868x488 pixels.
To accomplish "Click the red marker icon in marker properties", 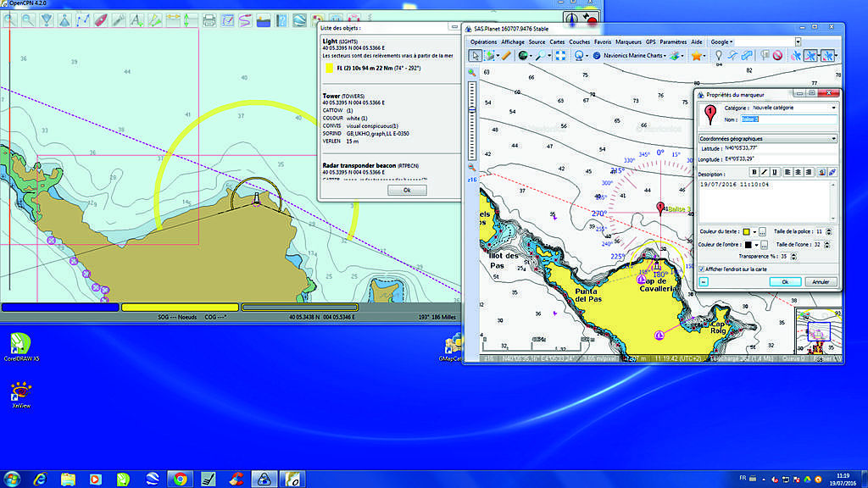I will pyautogui.click(x=710, y=114).
